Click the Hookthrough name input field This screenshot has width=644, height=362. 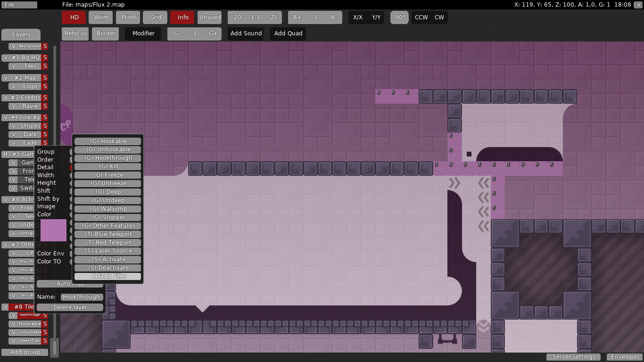tap(82, 297)
